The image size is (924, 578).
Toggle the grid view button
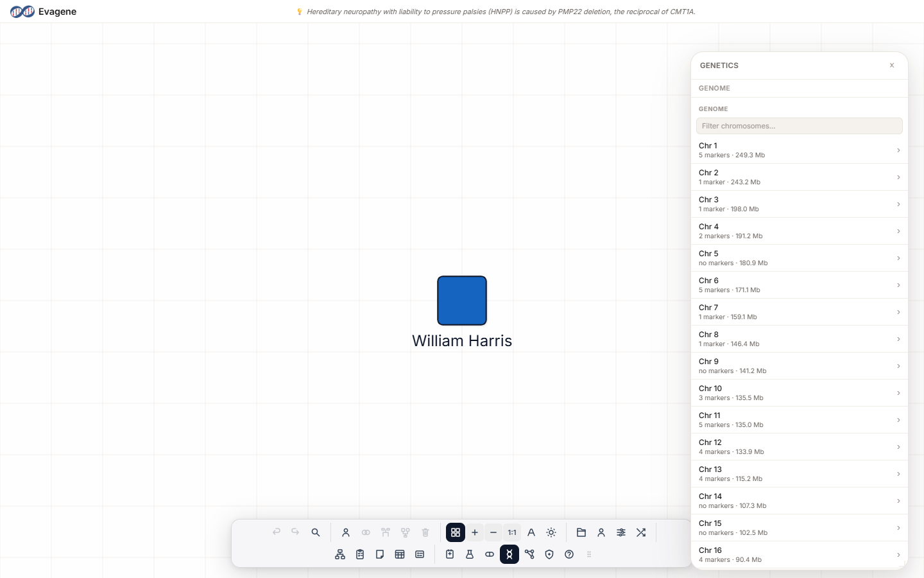tap(456, 532)
